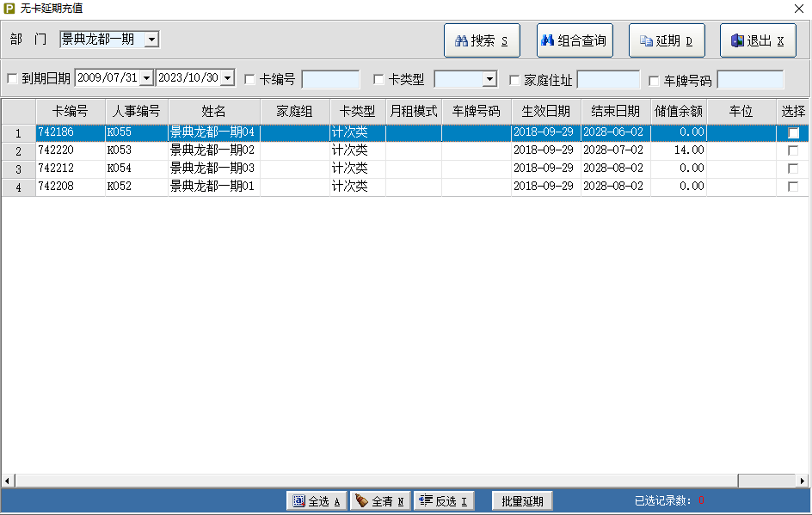This screenshot has height=515, width=812.
Task: Click the 家庭住址 text input field
Action: (608, 80)
